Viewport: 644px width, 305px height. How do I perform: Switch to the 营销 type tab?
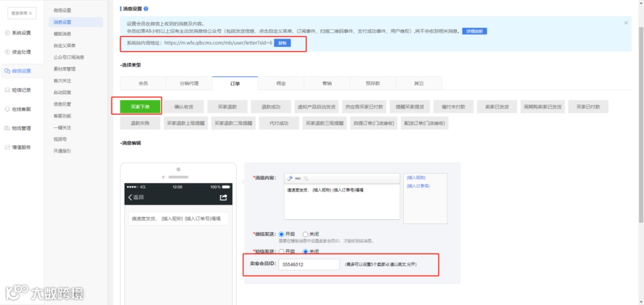pos(327,83)
